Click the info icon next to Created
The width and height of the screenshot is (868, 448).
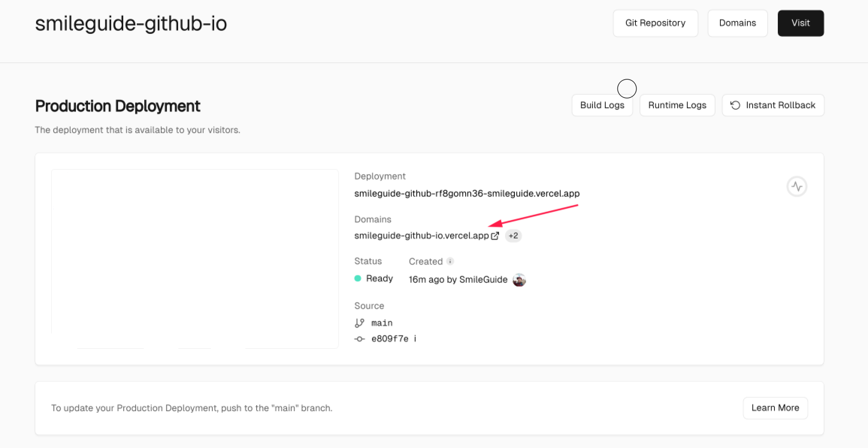coord(450,261)
